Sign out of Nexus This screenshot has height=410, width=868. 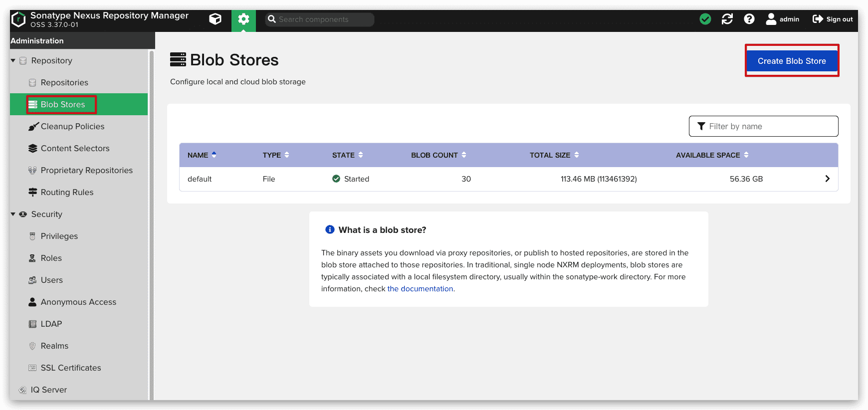click(x=833, y=19)
